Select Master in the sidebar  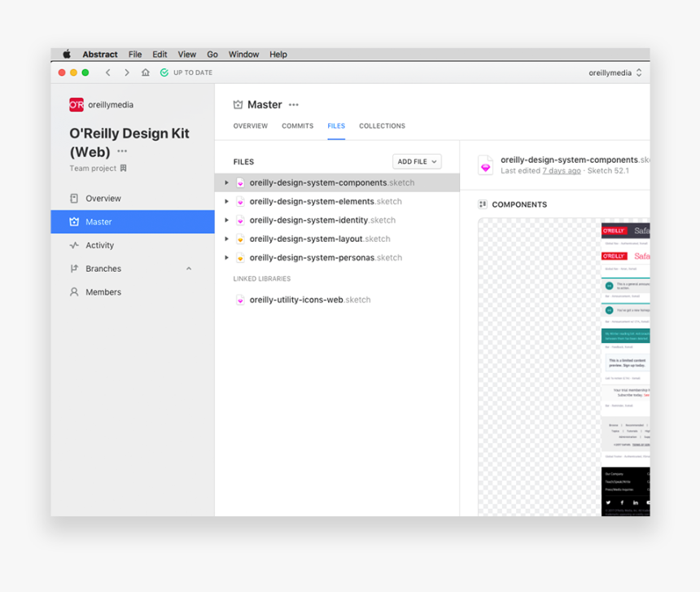pyautogui.click(x=133, y=221)
